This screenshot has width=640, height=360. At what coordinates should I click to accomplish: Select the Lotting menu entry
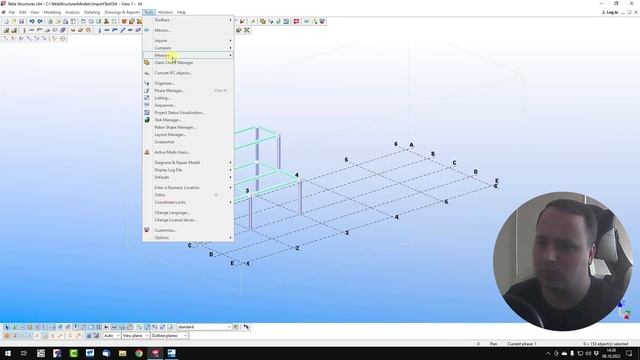pyautogui.click(x=188, y=98)
